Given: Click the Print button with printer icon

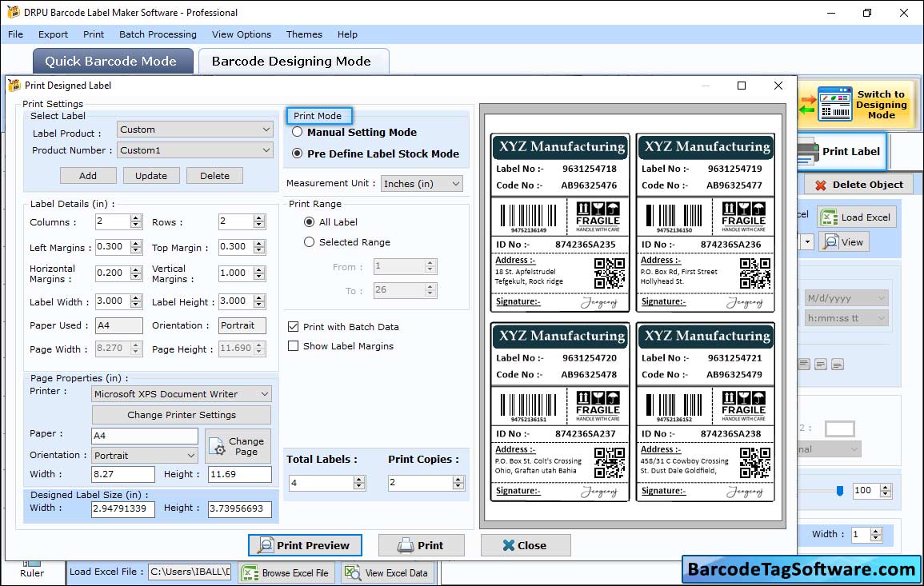Looking at the screenshot, I should pyautogui.click(x=421, y=545).
